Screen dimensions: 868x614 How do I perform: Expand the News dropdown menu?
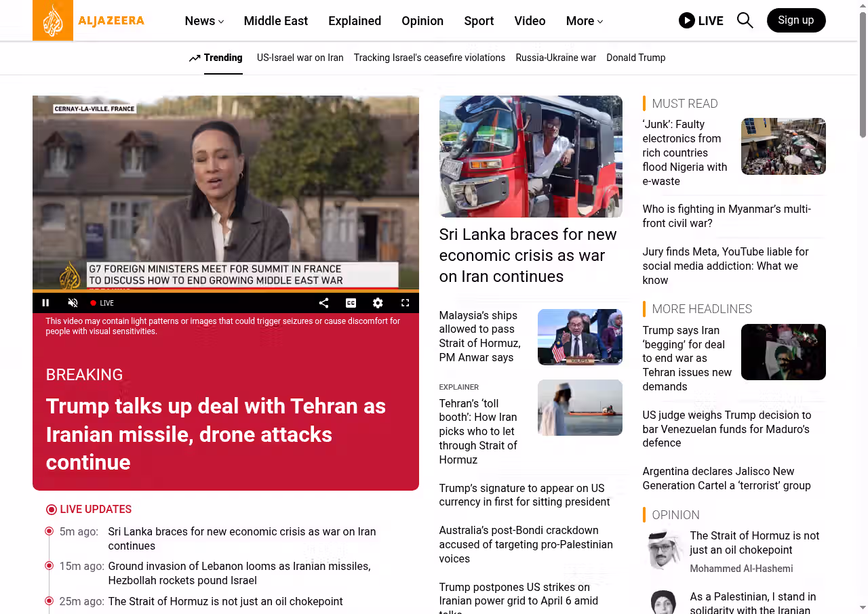point(204,21)
